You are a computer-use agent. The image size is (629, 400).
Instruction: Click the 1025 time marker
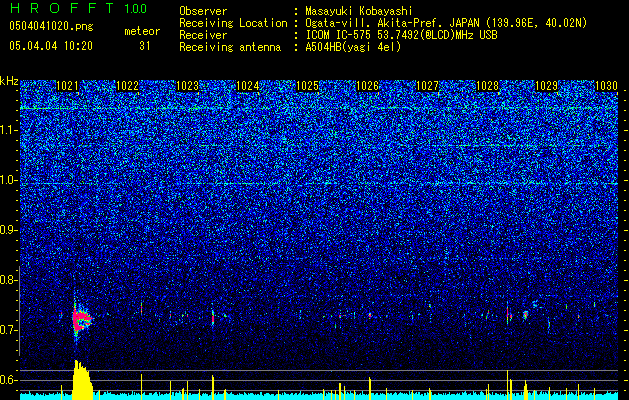coord(307,86)
